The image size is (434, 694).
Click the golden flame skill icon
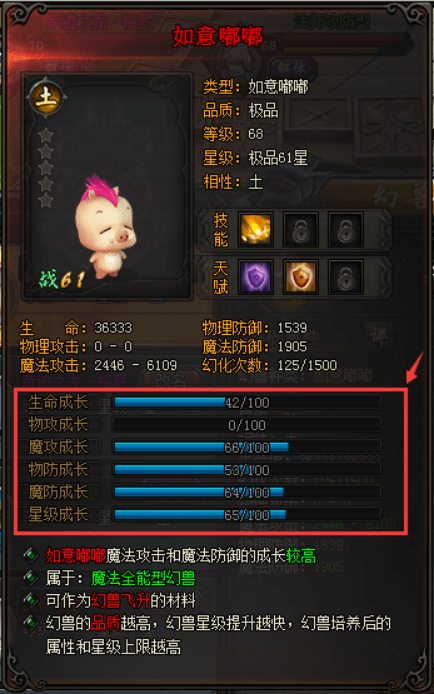pyautogui.click(x=255, y=229)
